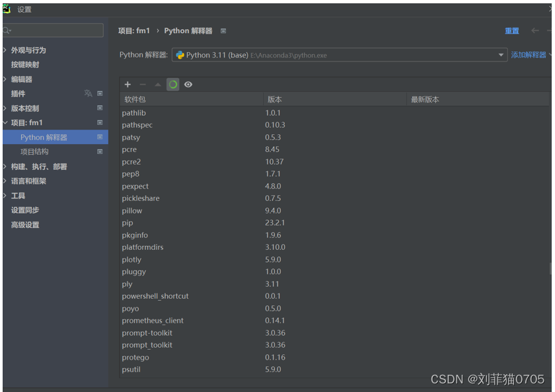Click the magnifier icon in the search box

[x=7, y=30]
